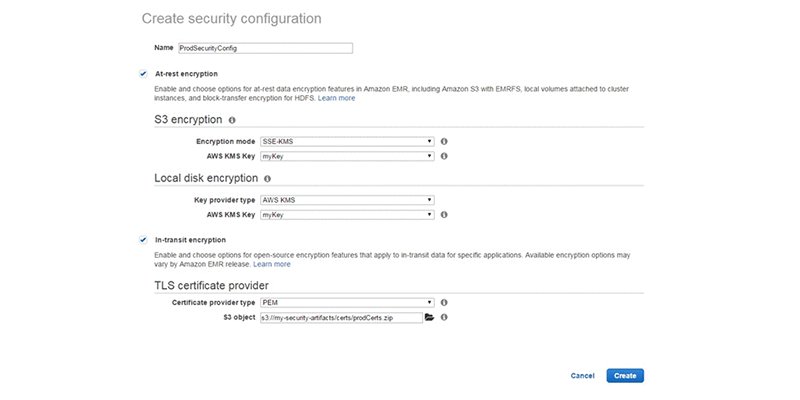The height and width of the screenshot is (400, 800).
Task: Click info icon beside S3 object field
Action: click(x=444, y=317)
